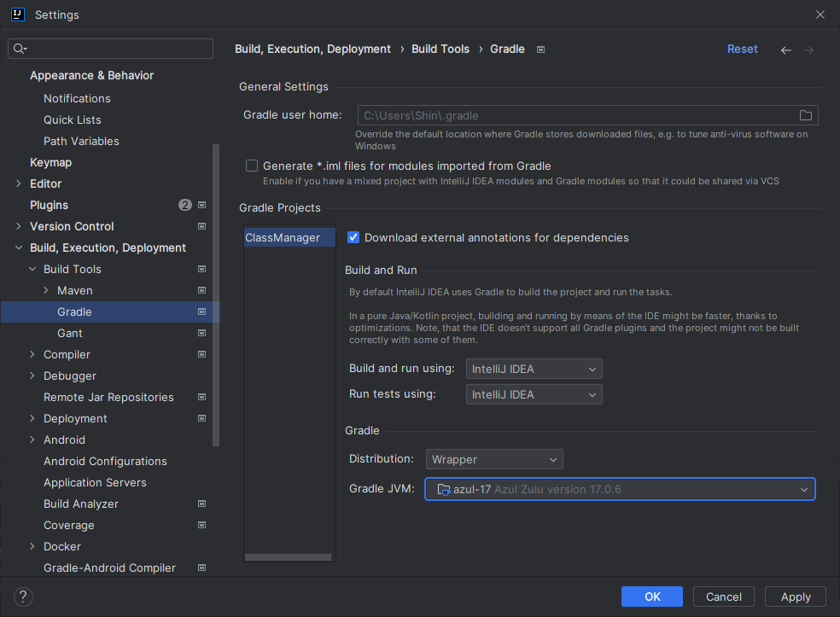The image size is (840, 617).
Task: Click Build, Execution, Deployment in breadcrumb
Action: coord(312,49)
